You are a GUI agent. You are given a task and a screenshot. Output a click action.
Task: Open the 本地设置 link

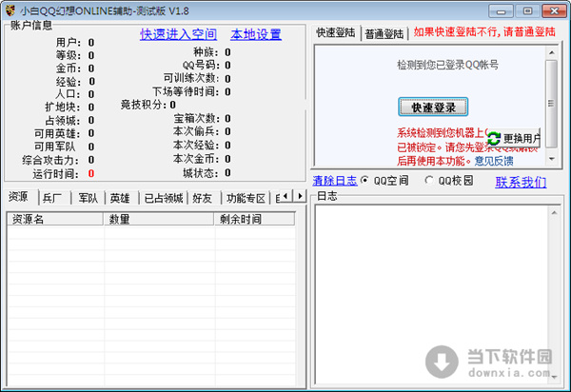click(x=256, y=34)
